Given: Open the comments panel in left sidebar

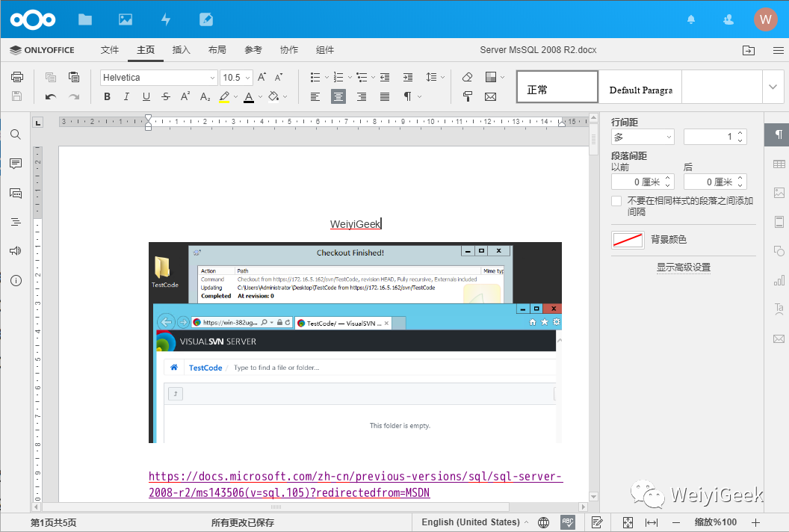Looking at the screenshot, I should [x=16, y=164].
